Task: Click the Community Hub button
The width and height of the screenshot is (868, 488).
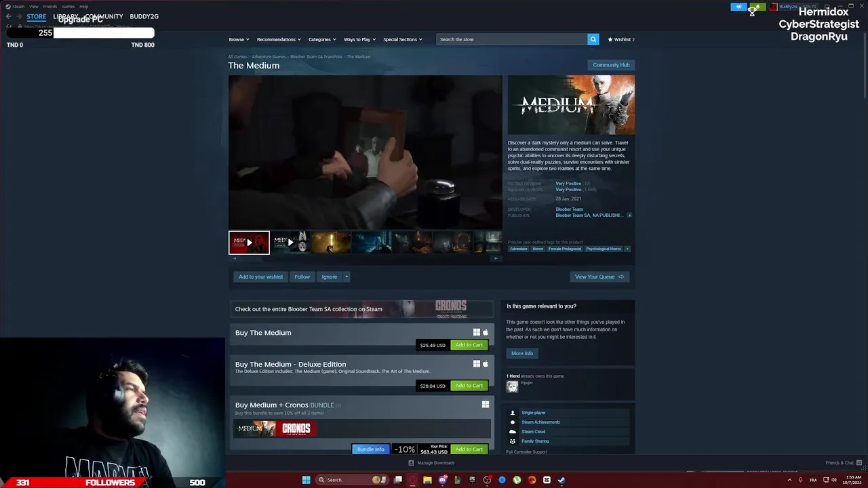Action: [x=611, y=65]
